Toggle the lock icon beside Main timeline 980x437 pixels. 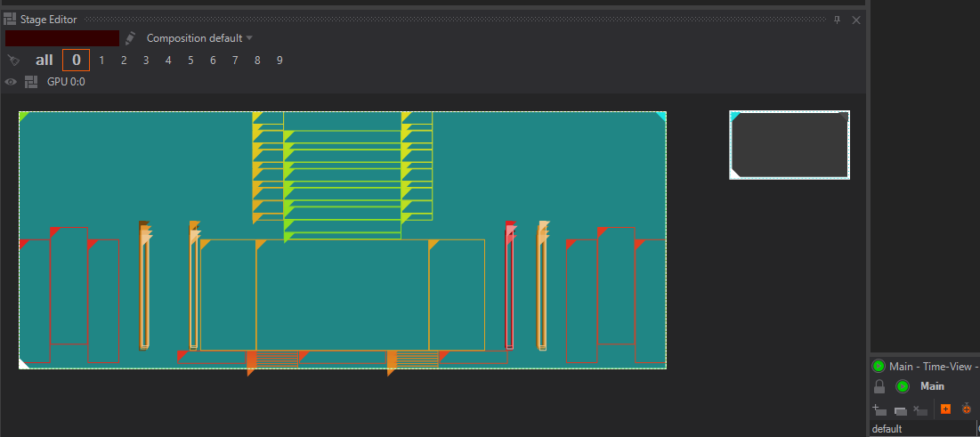tap(879, 386)
